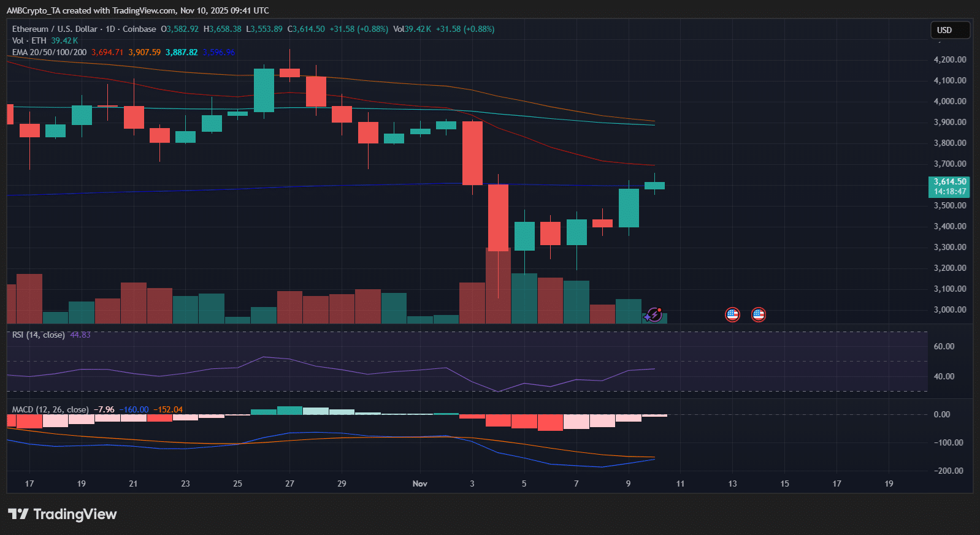Click the first US flag event icon
Screen dimensions: 980x535
[x=732, y=315]
